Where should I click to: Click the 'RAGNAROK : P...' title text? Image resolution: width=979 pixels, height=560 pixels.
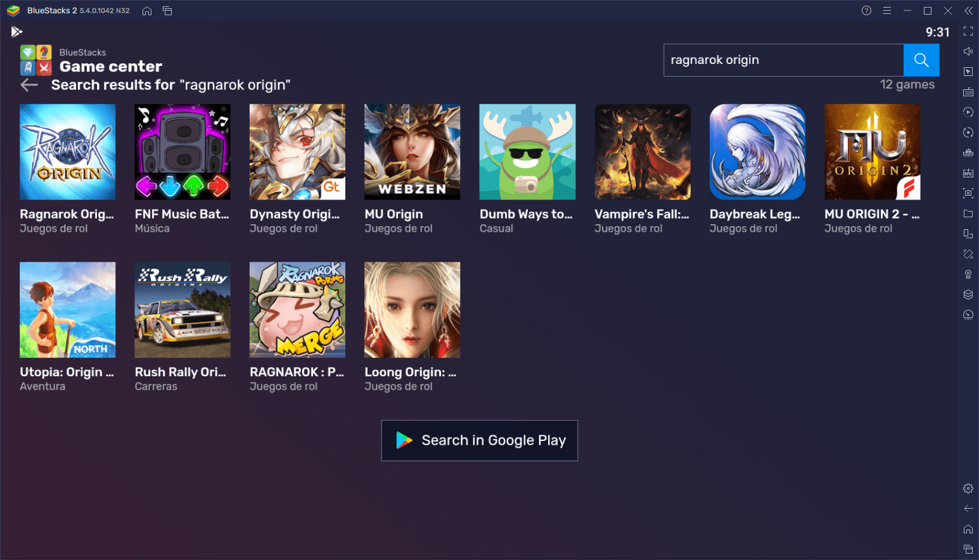297,372
